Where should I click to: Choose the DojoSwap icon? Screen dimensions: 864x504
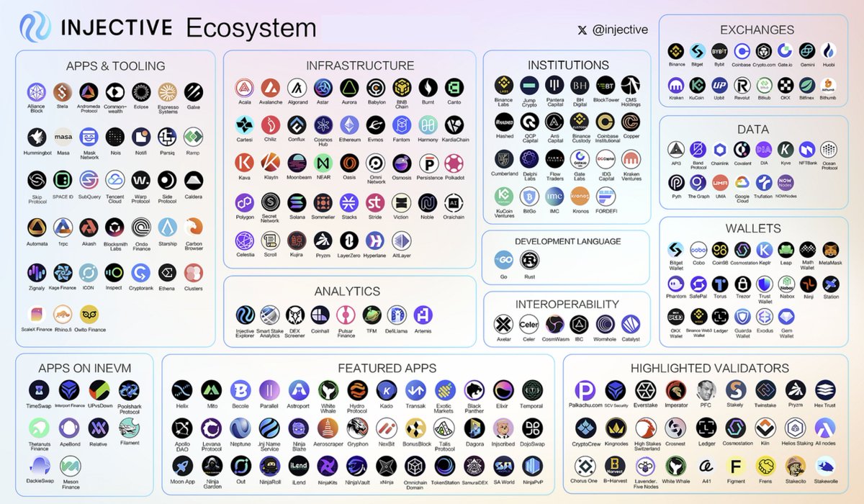coord(532,428)
